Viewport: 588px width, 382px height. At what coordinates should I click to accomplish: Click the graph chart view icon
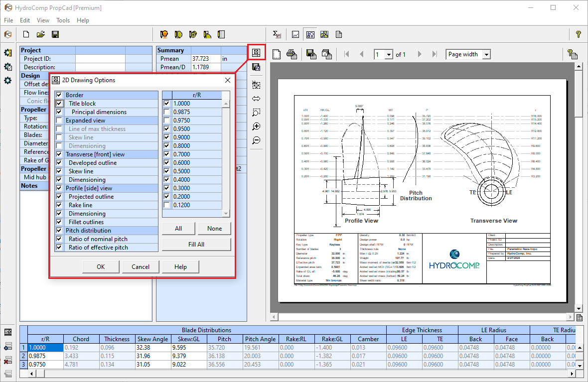(295, 34)
